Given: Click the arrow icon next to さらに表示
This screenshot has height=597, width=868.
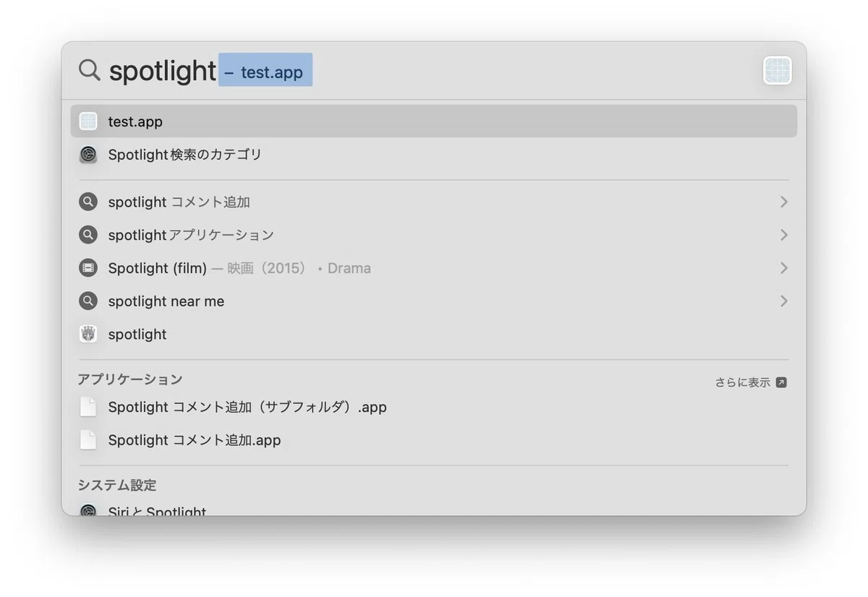Looking at the screenshot, I should [x=781, y=382].
